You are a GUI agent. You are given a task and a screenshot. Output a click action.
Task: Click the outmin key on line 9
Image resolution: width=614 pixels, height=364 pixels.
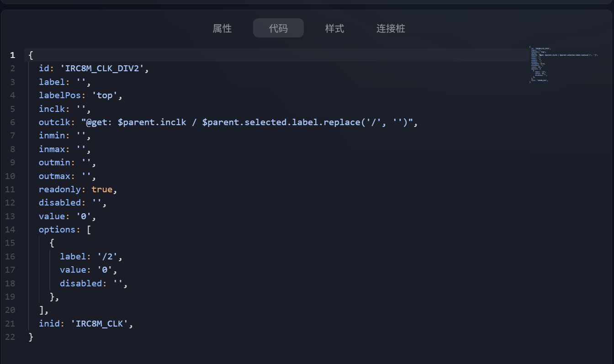pyautogui.click(x=54, y=163)
